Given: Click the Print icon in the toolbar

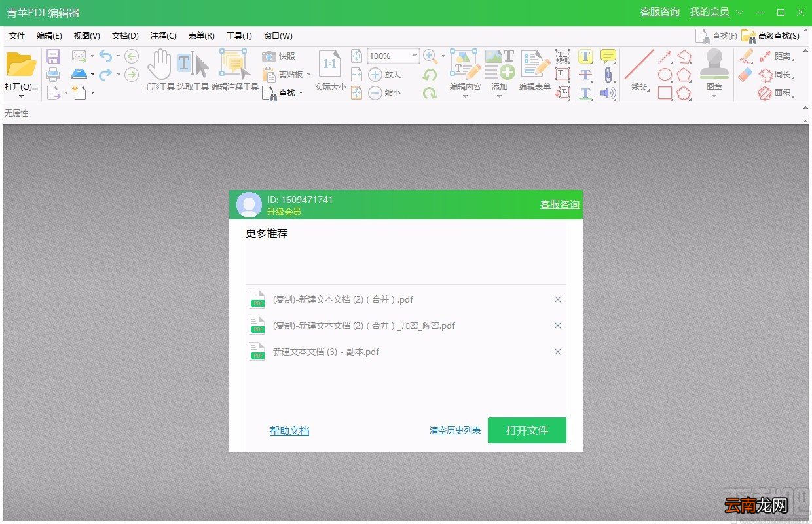Looking at the screenshot, I should (x=53, y=75).
